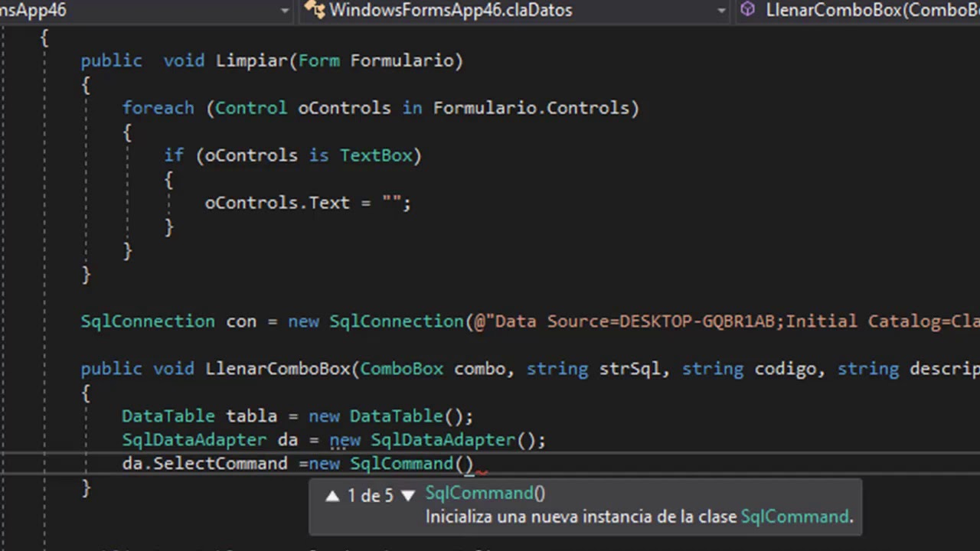This screenshot has width=980, height=551.
Task: Click the class icon beside WindowsFormsApp46.claDatos
Action: pos(314,10)
